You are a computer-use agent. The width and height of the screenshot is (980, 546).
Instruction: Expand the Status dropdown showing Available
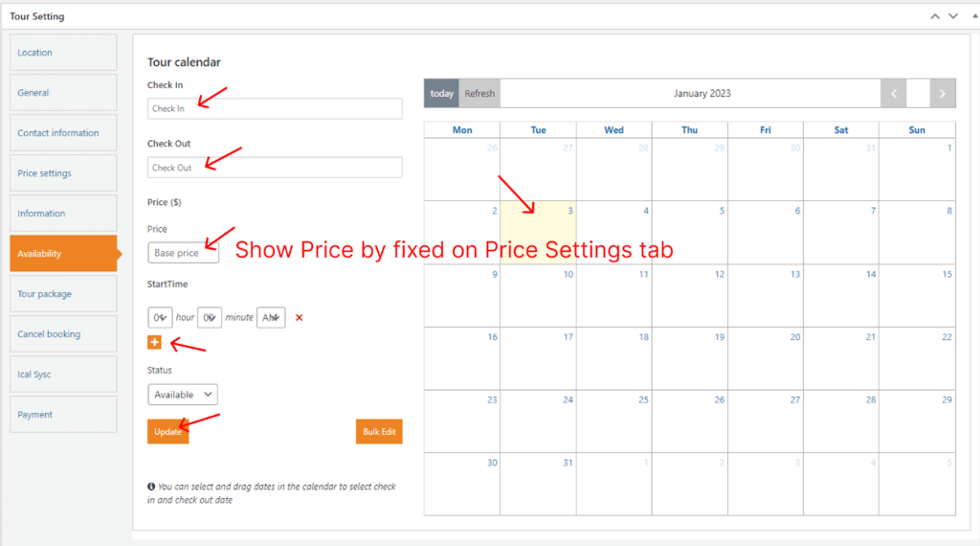click(x=183, y=395)
